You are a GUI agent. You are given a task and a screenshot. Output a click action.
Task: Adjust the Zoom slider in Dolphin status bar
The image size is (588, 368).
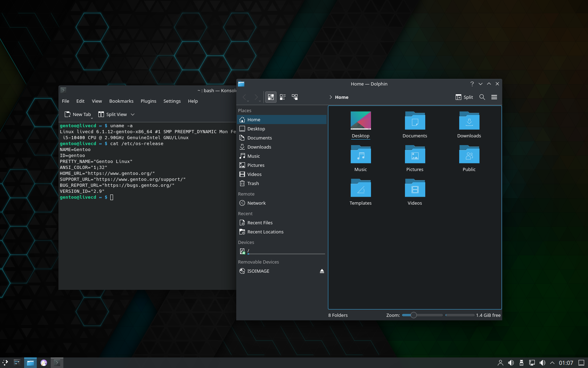422,315
